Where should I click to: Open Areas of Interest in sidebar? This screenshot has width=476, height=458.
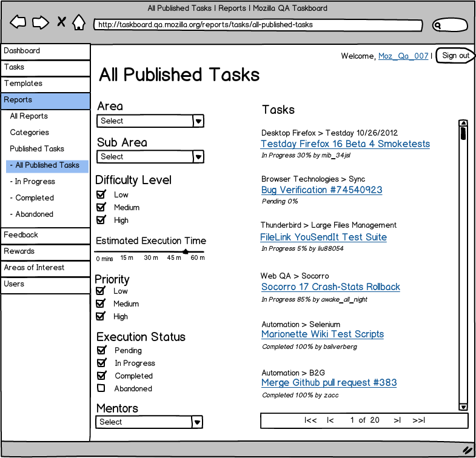click(45, 268)
